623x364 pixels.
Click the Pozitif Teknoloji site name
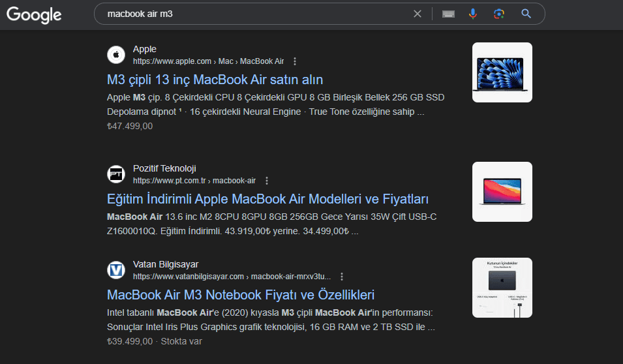pyautogui.click(x=164, y=168)
